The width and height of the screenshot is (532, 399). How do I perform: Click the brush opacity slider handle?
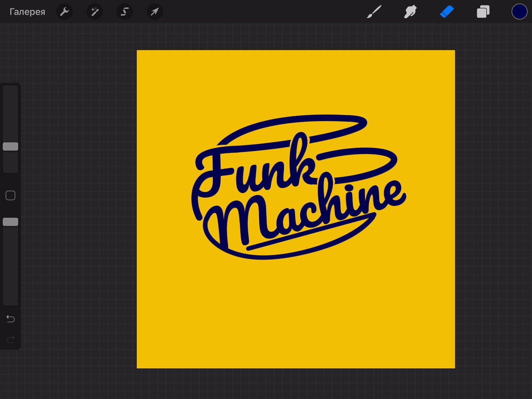[10, 222]
